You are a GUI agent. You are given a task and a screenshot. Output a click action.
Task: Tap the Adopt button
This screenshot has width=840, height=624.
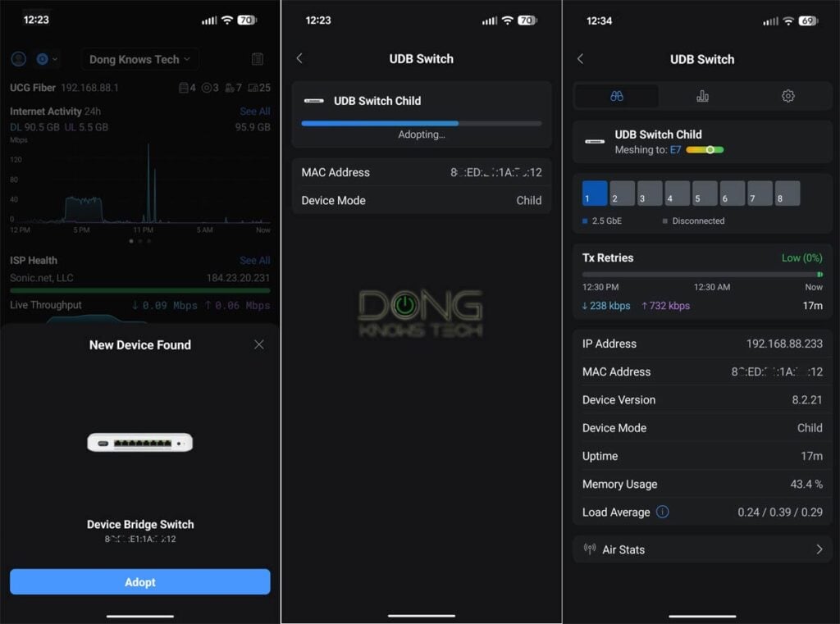tap(139, 582)
